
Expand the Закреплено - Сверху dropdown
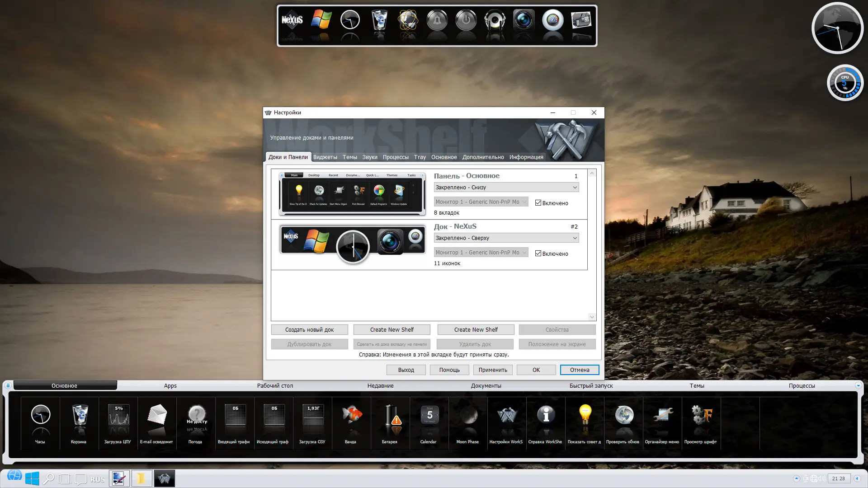tap(506, 238)
